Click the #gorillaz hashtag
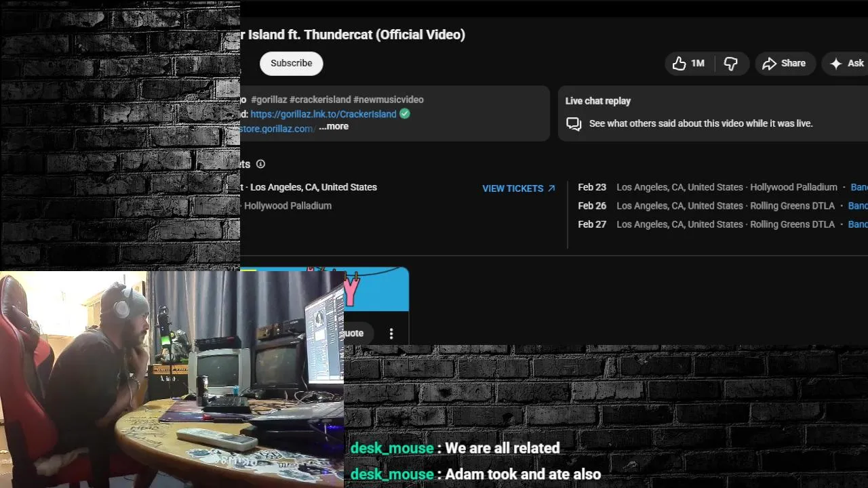Image resolution: width=868 pixels, height=488 pixels. pyautogui.click(x=269, y=100)
